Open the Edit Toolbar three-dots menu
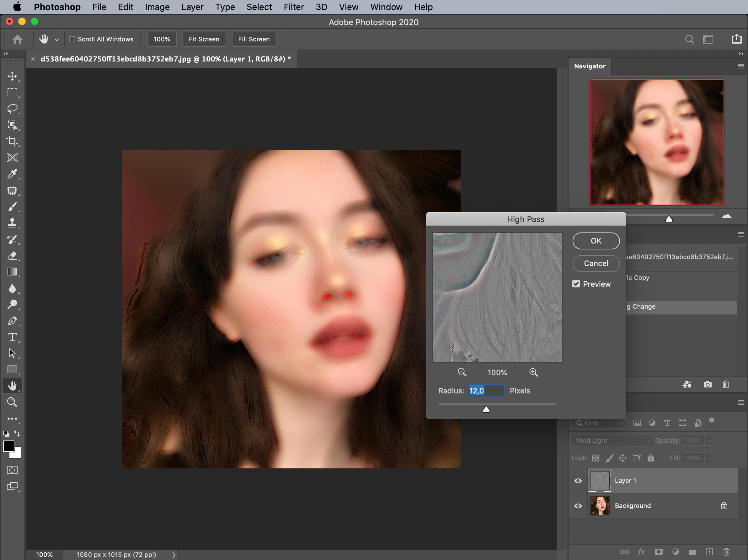 click(13, 419)
